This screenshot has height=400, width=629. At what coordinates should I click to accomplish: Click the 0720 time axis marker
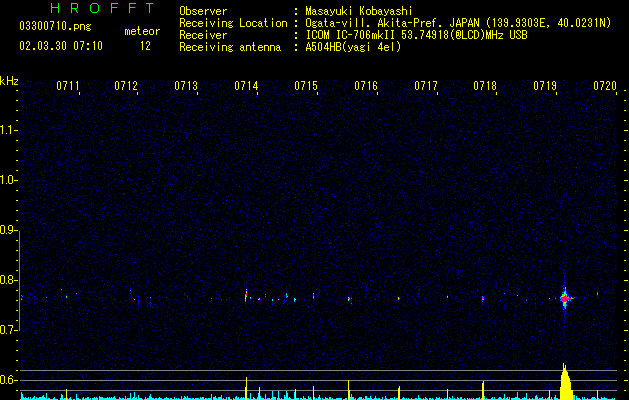[x=605, y=86]
